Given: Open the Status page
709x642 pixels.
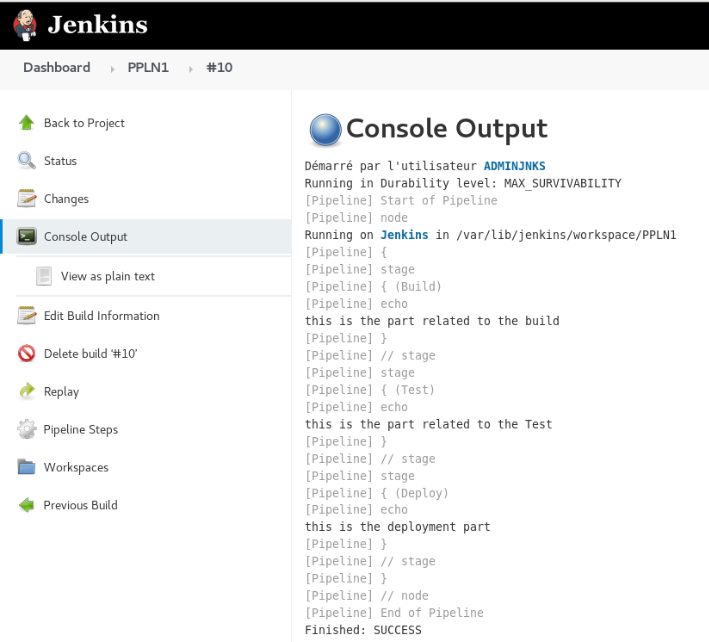Looking at the screenshot, I should tap(60, 161).
